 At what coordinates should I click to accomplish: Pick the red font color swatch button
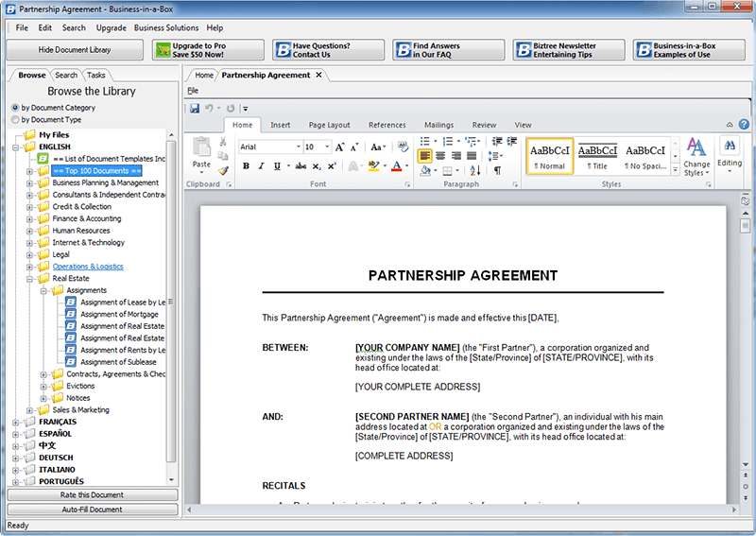coord(396,166)
